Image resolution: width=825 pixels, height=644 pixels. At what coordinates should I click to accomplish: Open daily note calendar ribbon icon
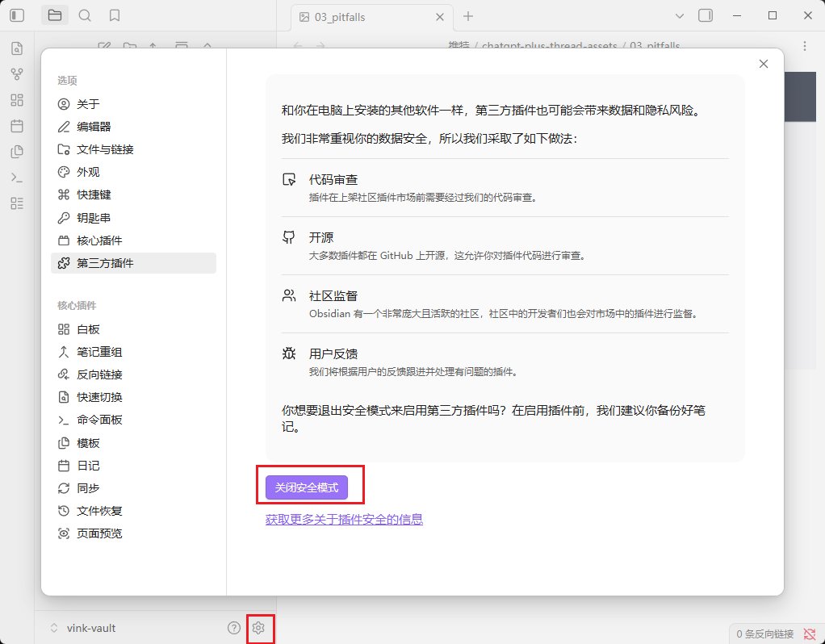tap(17, 126)
